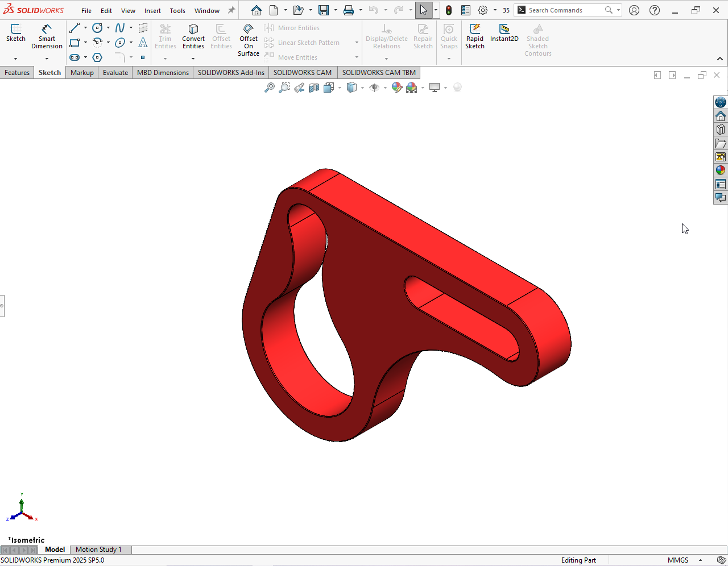Click the Convert Entities tool
Image resolution: width=728 pixels, height=566 pixels.
193,36
